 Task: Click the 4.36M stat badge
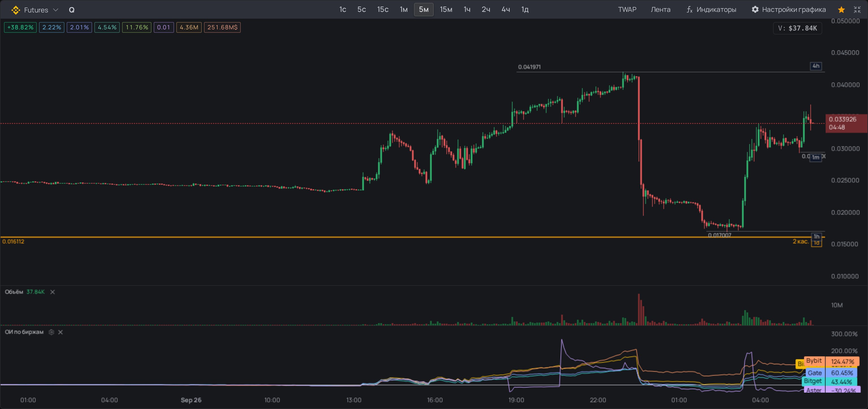(189, 27)
